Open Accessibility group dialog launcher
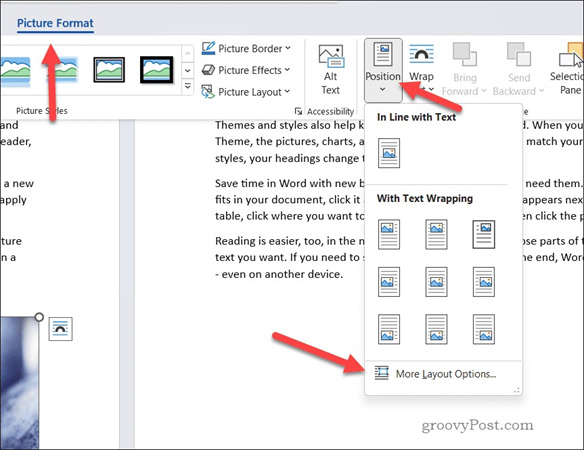The height and width of the screenshot is (450, 584). click(x=298, y=111)
